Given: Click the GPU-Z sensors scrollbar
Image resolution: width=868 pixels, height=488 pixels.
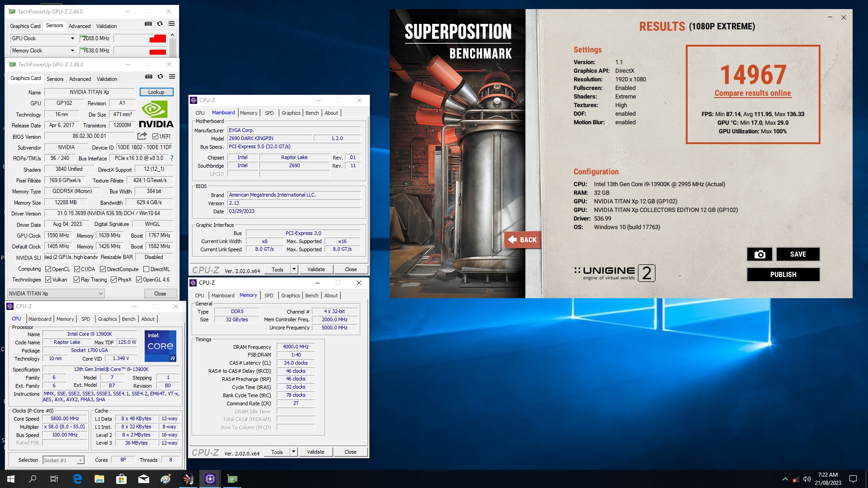Looking at the screenshot, I should click(172, 44).
